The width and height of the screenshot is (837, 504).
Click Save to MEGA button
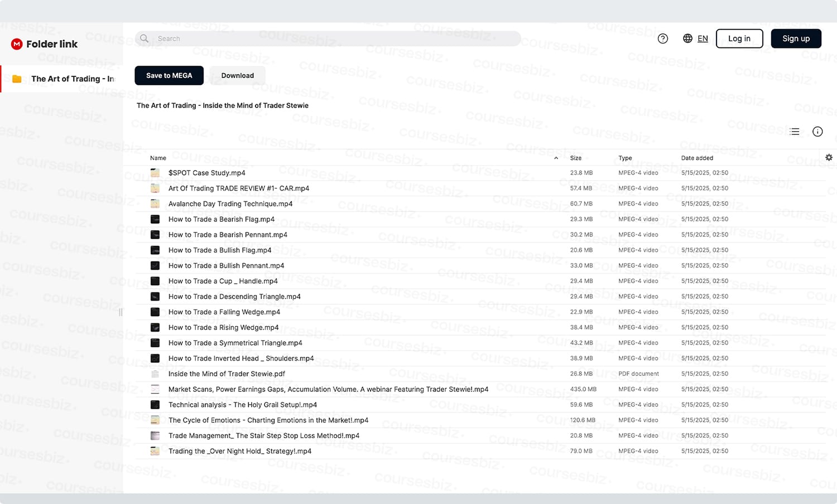[x=169, y=75]
